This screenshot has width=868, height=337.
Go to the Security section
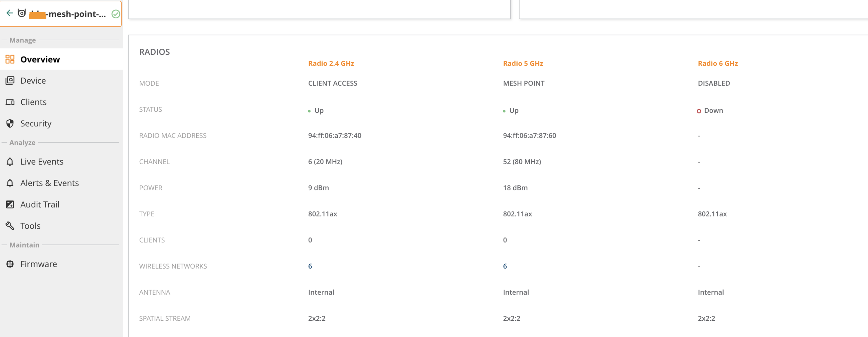36,124
